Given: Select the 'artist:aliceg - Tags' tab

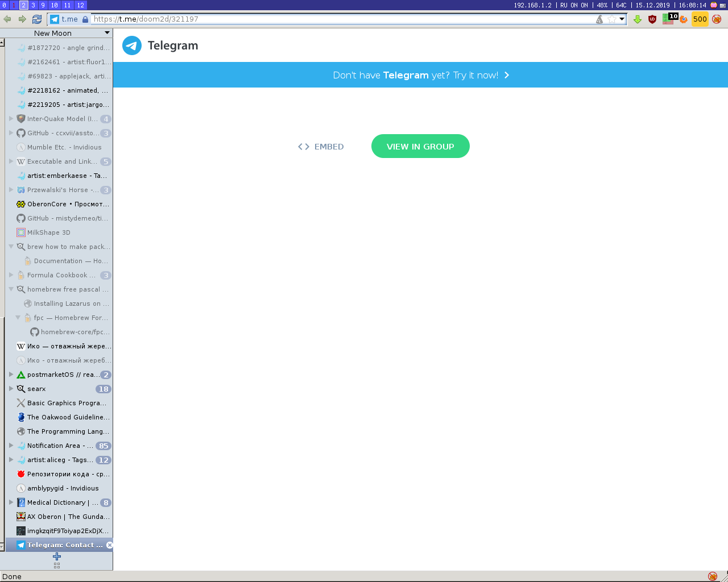Looking at the screenshot, I should (x=59, y=460).
